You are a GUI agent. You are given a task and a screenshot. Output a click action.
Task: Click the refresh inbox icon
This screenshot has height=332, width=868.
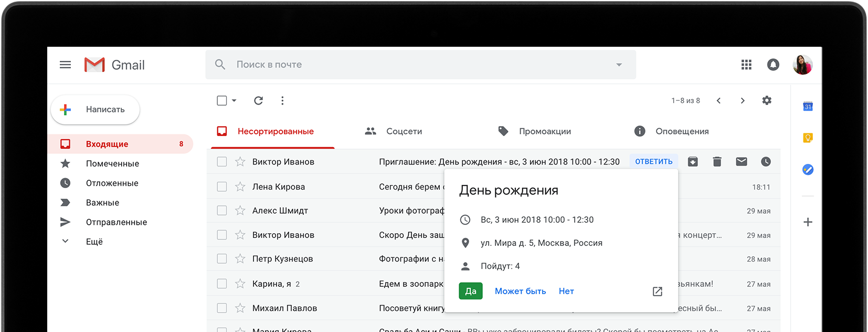[x=258, y=100]
